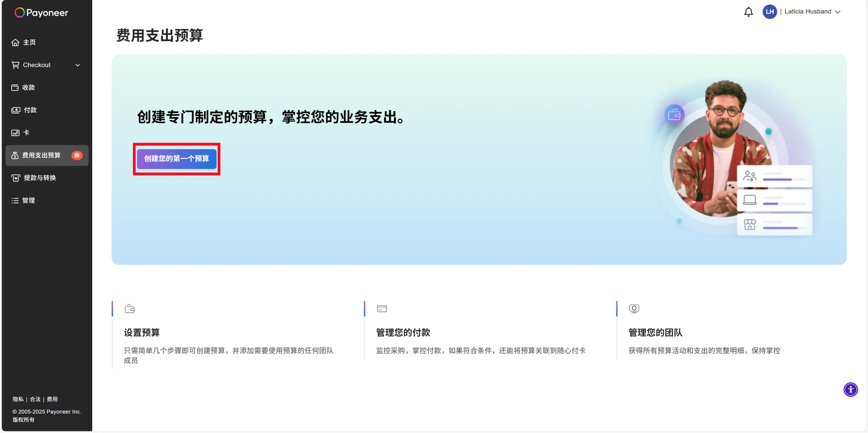Click the monitor icon above 管理您的团队
The height and width of the screenshot is (433, 868).
[x=634, y=309]
